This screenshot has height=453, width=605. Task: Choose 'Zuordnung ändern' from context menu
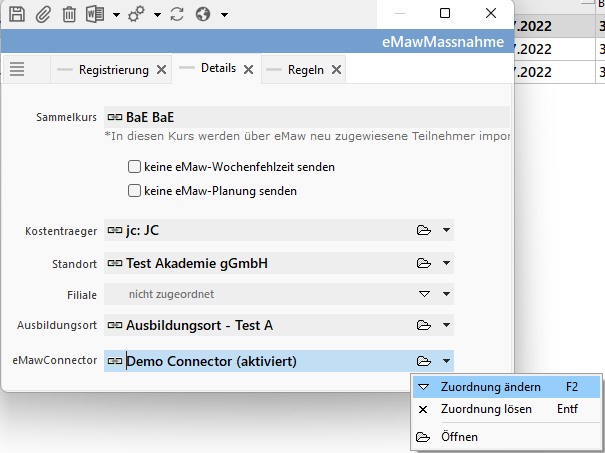490,386
